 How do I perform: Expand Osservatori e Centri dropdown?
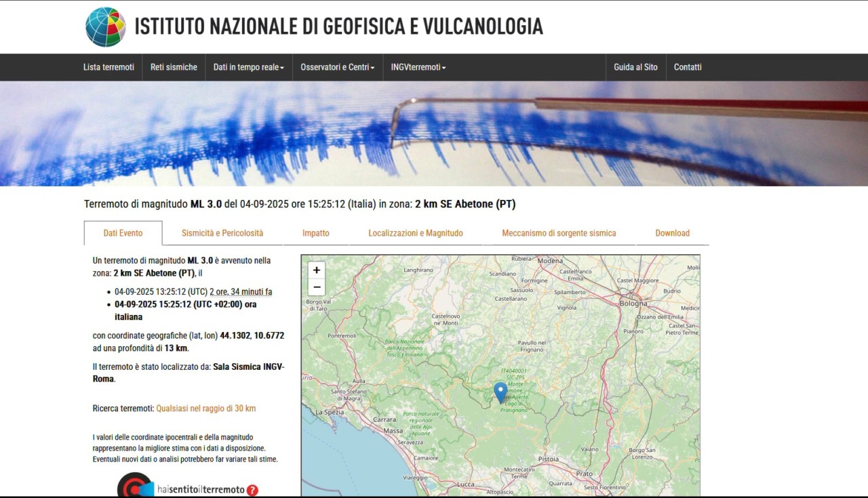pyautogui.click(x=338, y=67)
